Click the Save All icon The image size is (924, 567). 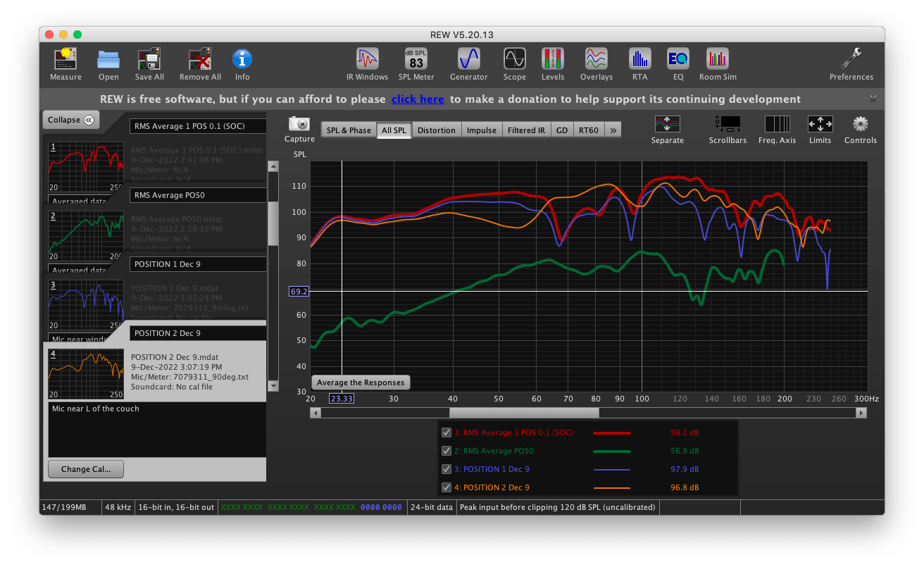(149, 58)
